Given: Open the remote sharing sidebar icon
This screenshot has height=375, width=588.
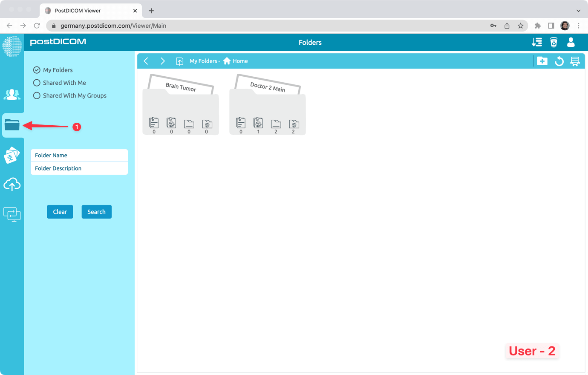Looking at the screenshot, I should [x=12, y=214].
